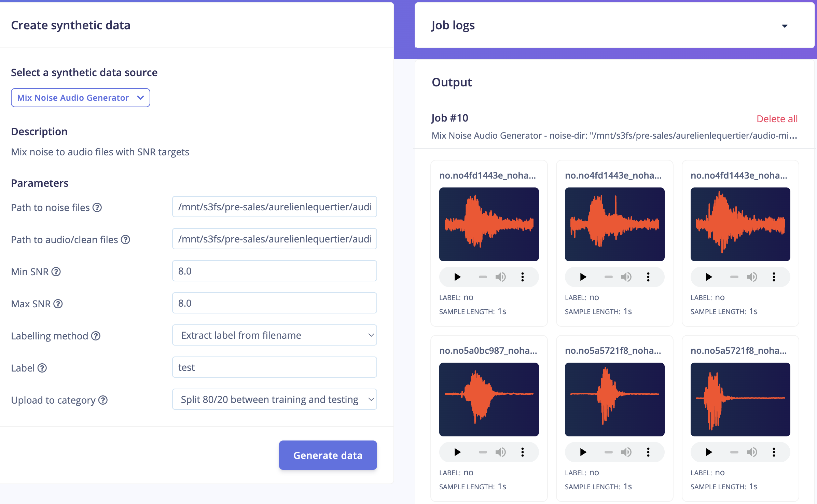Open Upload to category dropdown

(x=274, y=400)
